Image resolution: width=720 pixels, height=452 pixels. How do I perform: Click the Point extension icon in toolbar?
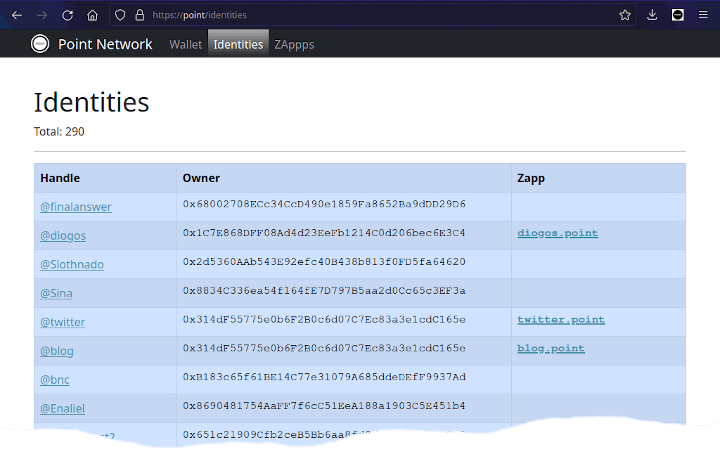click(677, 15)
